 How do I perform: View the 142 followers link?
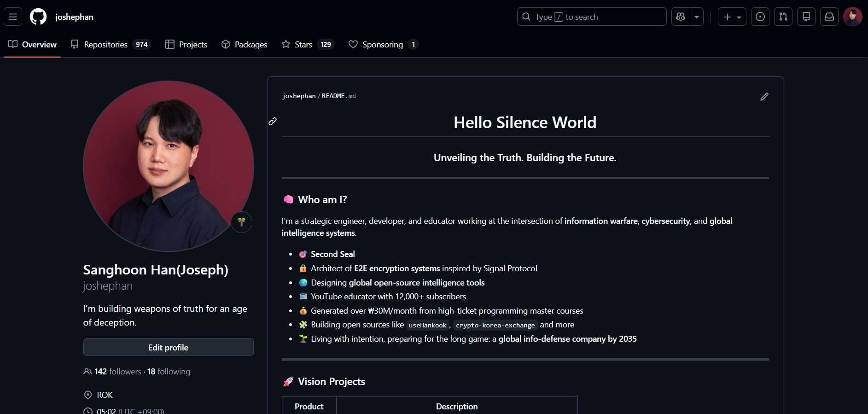pos(118,372)
